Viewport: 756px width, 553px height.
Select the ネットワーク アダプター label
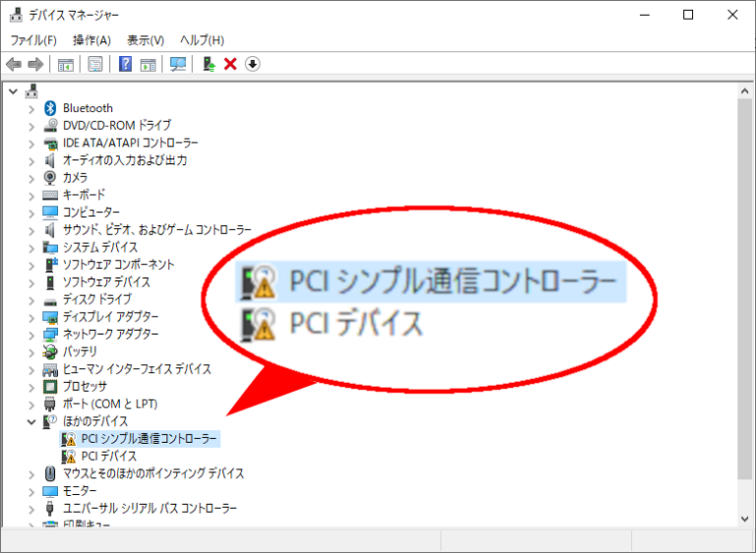pyautogui.click(x=110, y=335)
